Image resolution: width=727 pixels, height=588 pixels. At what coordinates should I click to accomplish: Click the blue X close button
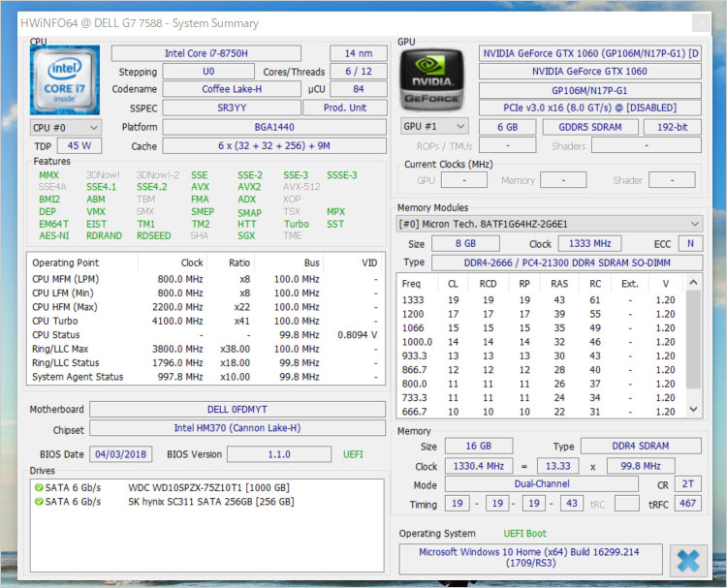pyautogui.click(x=688, y=561)
